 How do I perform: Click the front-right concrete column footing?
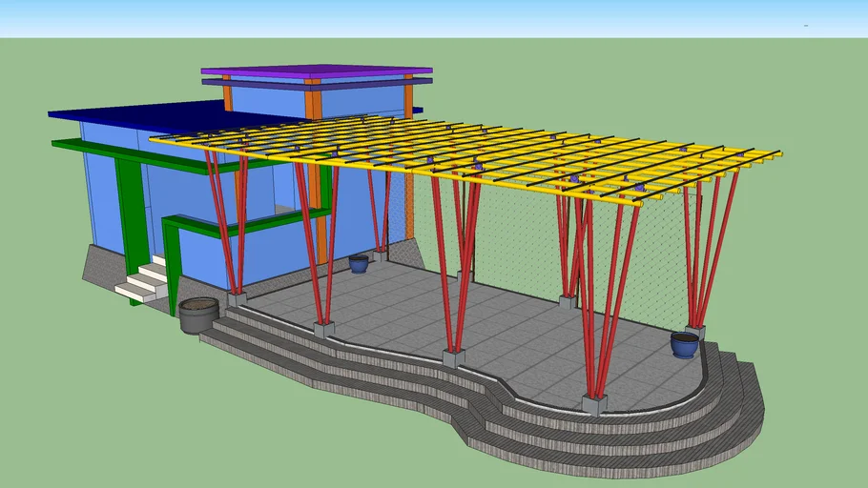594,405
